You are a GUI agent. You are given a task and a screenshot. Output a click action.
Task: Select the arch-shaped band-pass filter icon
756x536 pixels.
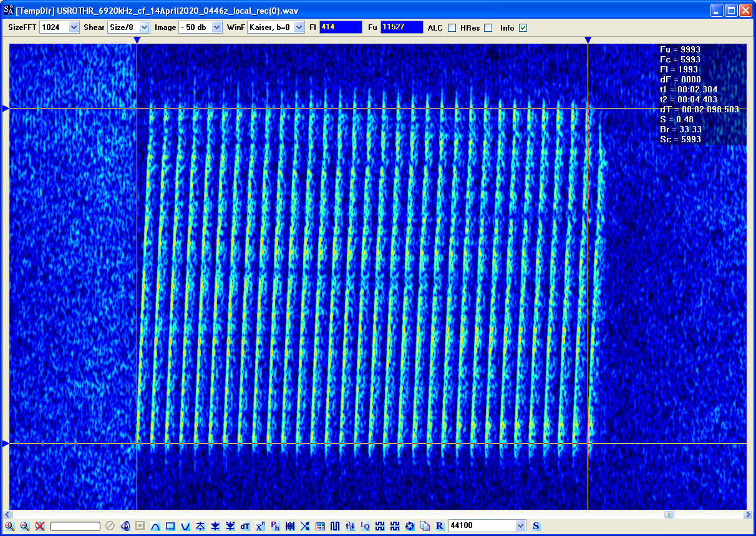(x=155, y=526)
